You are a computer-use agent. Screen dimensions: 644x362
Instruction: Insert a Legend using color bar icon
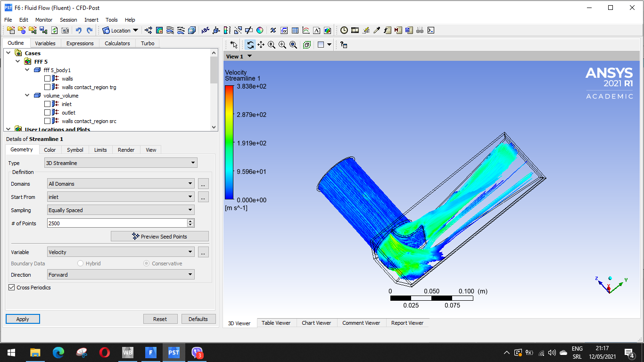point(227,30)
